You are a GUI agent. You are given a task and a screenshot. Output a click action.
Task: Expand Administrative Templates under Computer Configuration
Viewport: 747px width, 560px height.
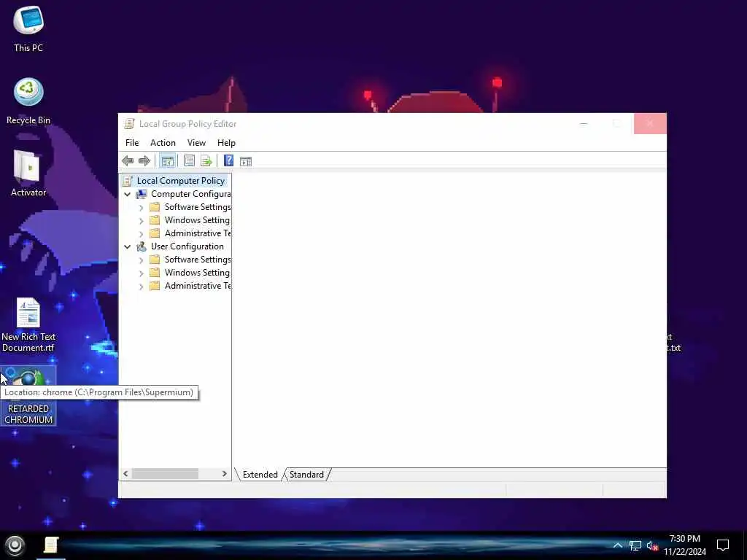click(141, 234)
